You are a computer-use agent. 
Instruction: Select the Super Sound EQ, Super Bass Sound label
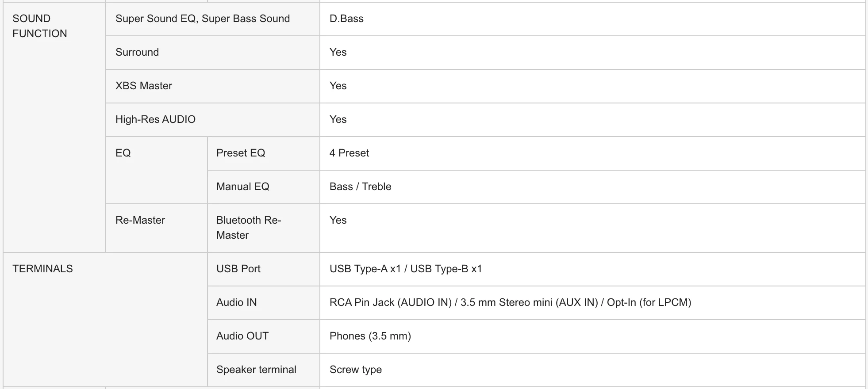pyautogui.click(x=203, y=19)
